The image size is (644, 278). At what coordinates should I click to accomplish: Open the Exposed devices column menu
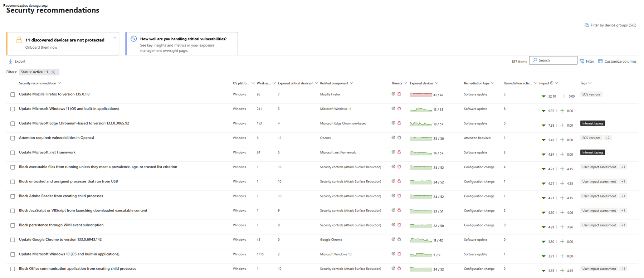(x=437, y=83)
